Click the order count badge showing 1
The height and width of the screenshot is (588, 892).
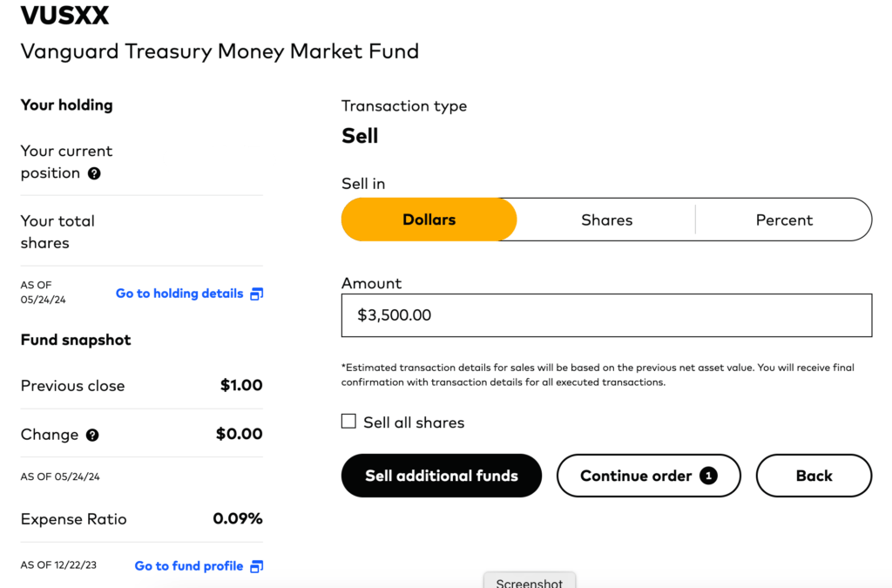pos(709,476)
